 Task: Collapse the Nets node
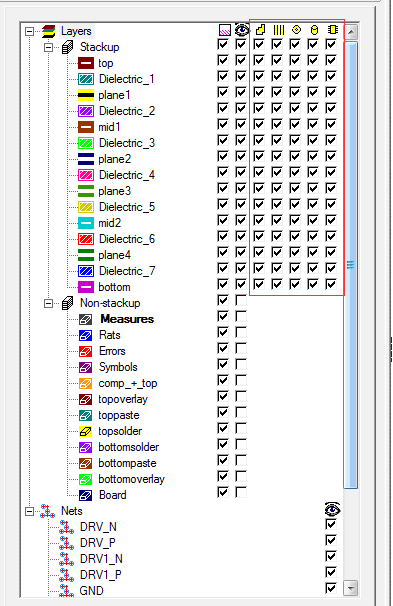[29, 511]
